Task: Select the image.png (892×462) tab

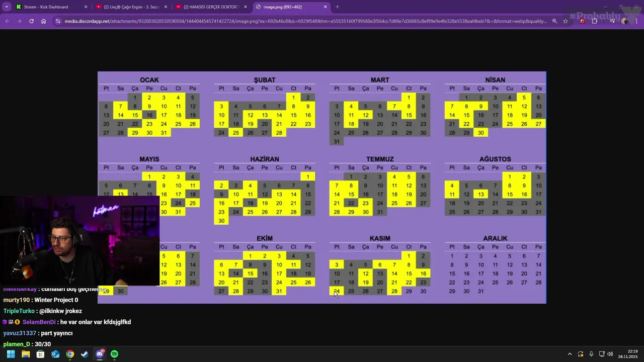Action: point(291,7)
